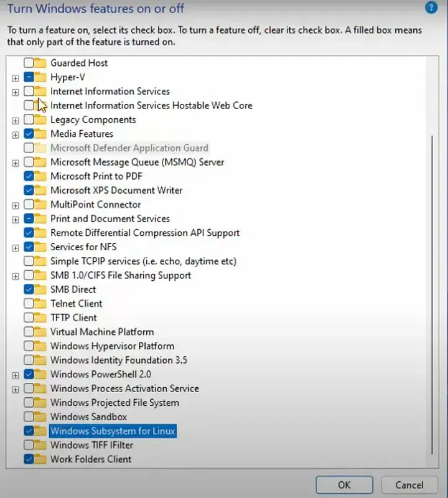
Task: Open the help icon in the title area
Action: point(431,7)
